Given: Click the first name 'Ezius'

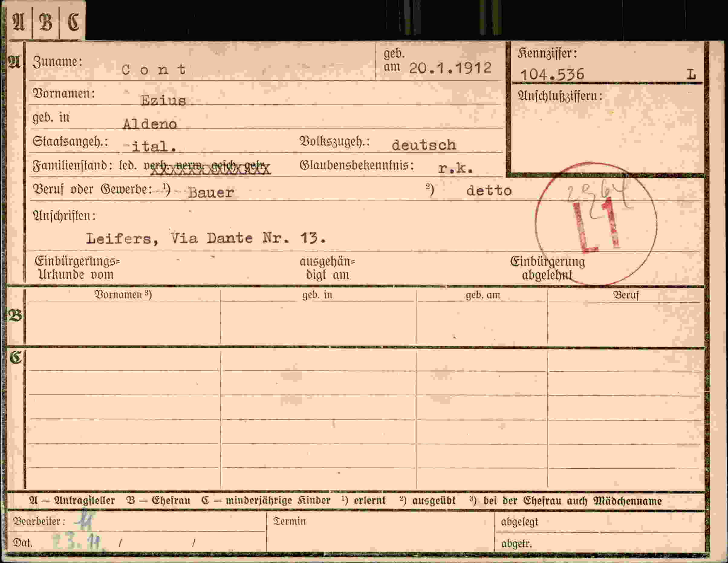Looking at the screenshot, I should click(x=163, y=100).
